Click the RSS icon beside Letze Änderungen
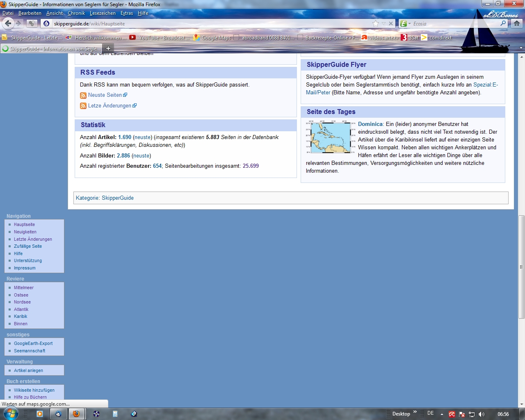 [83, 106]
